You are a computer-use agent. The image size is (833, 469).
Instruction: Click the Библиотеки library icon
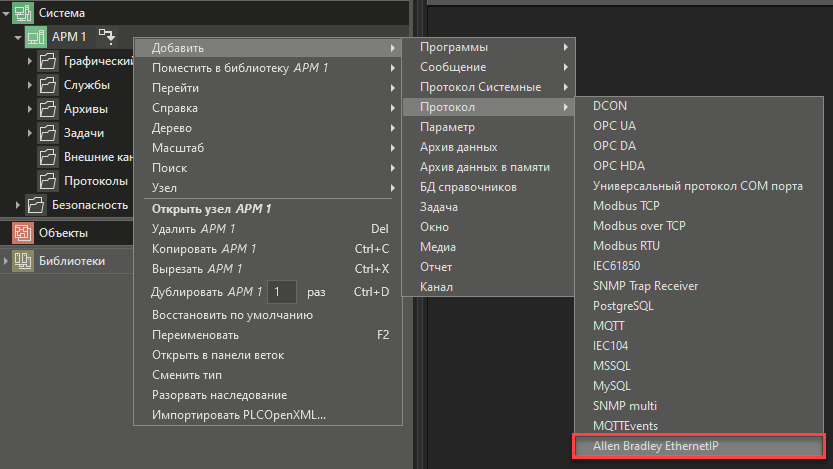click(x=22, y=261)
